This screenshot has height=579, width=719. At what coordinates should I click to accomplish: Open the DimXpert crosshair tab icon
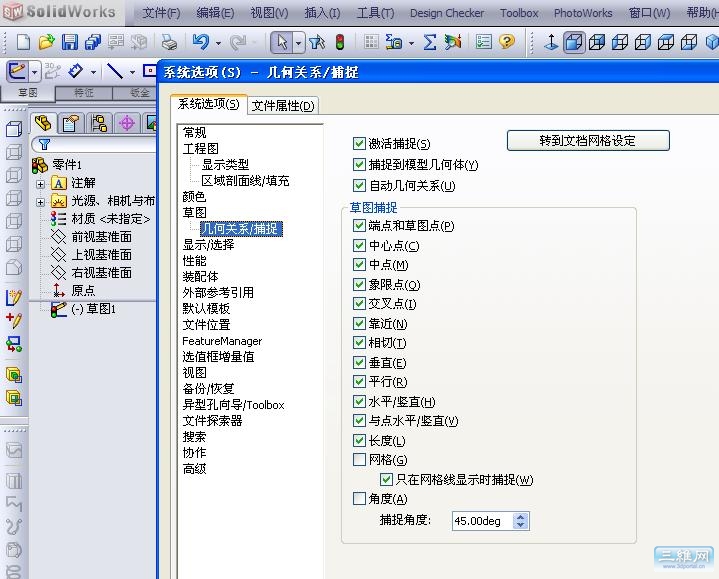(x=127, y=123)
